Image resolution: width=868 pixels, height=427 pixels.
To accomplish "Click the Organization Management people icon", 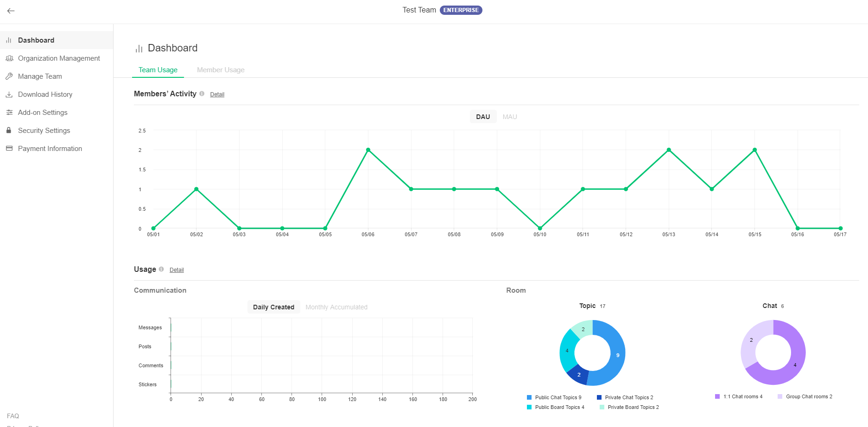I will 9,58.
